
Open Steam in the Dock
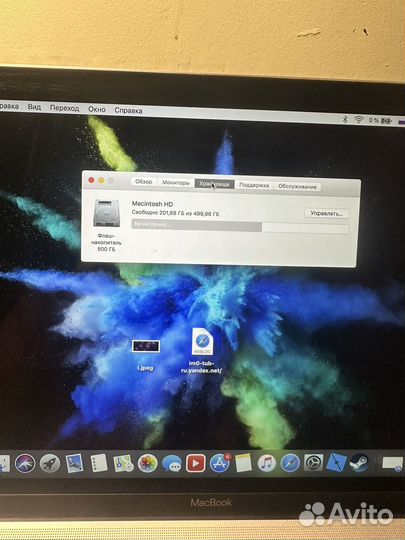pyautogui.click(x=359, y=462)
